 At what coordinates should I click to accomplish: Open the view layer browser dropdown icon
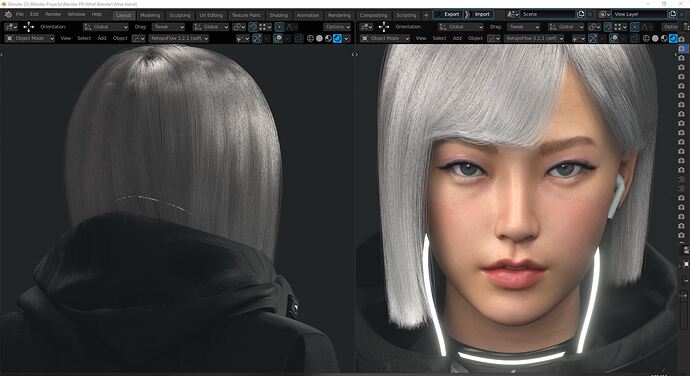click(x=605, y=14)
